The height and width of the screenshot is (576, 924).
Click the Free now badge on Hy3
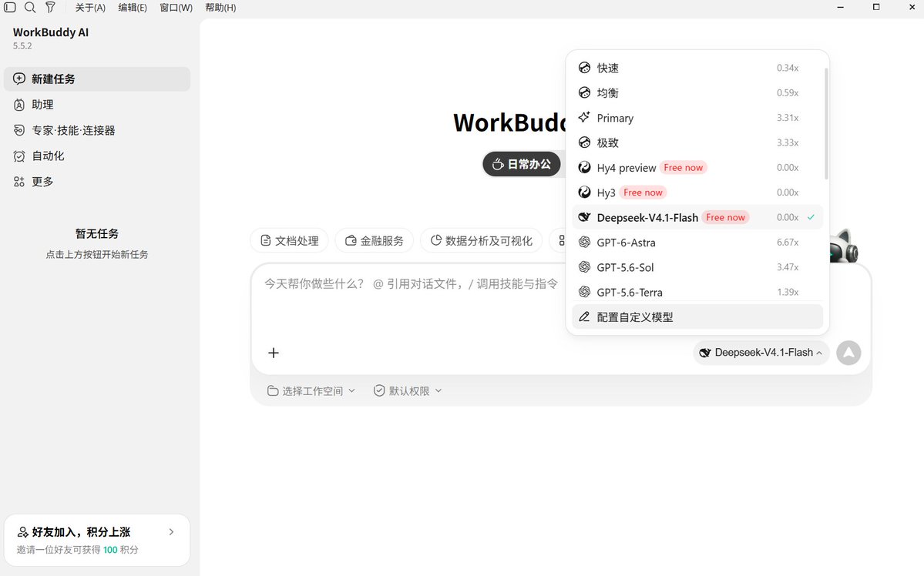click(643, 193)
